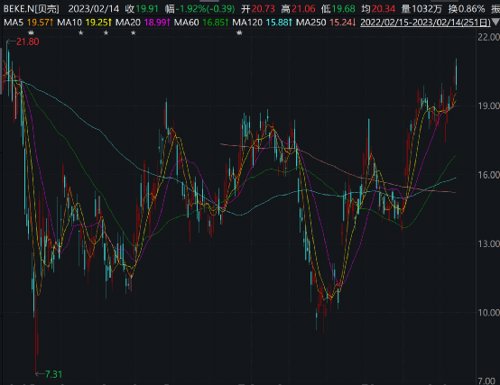Screen dimensions: 500x385
Task: Click the 10.00 price axis label
Action: [x=489, y=313]
